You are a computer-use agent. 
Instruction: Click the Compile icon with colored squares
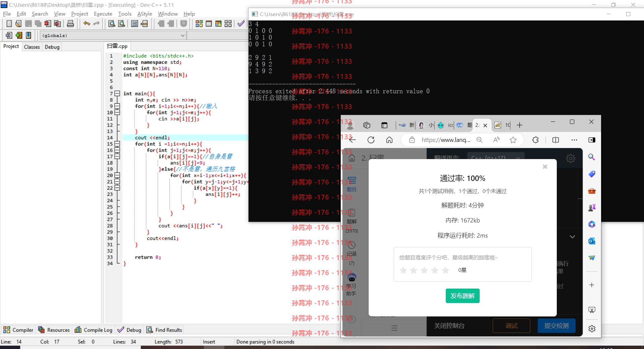click(199, 23)
